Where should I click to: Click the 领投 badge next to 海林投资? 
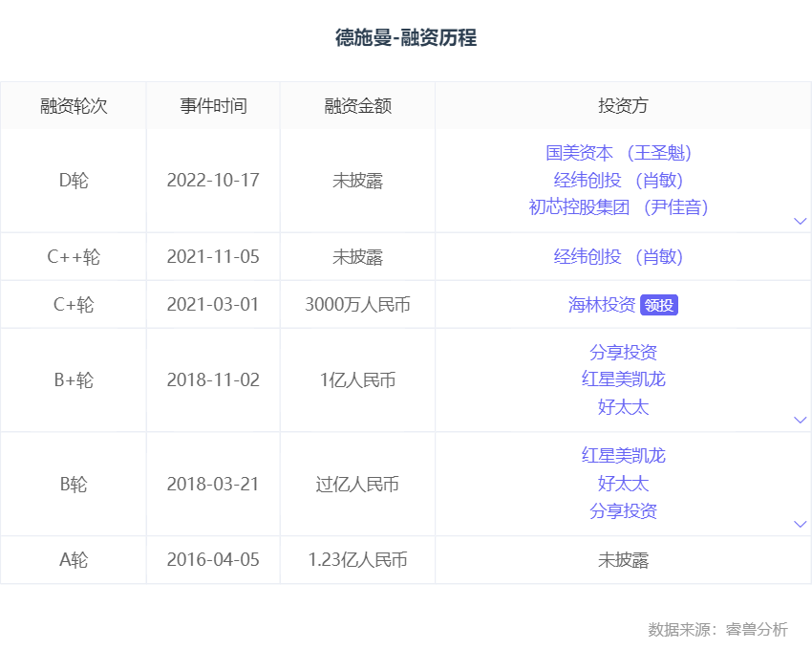tap(659, 305)
